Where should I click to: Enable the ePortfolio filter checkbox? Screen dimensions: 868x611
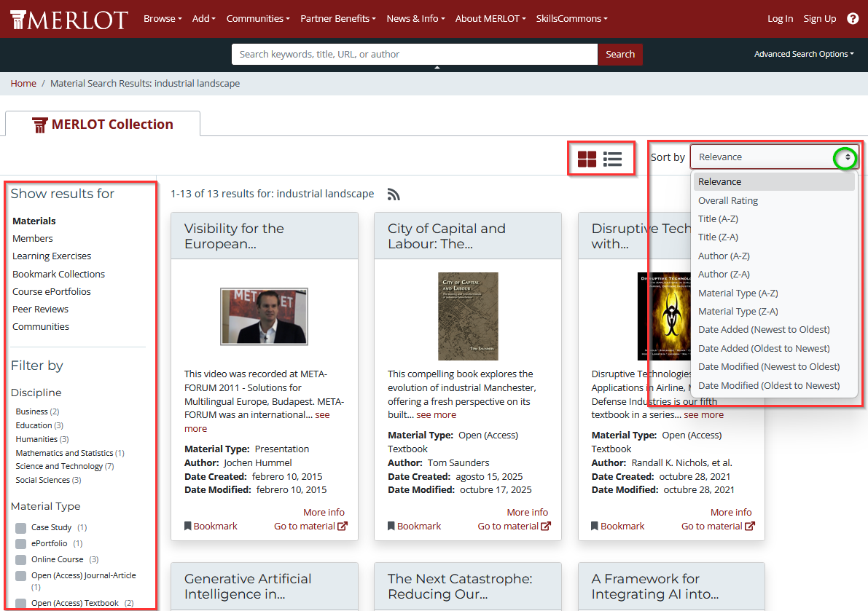point(21,544)
